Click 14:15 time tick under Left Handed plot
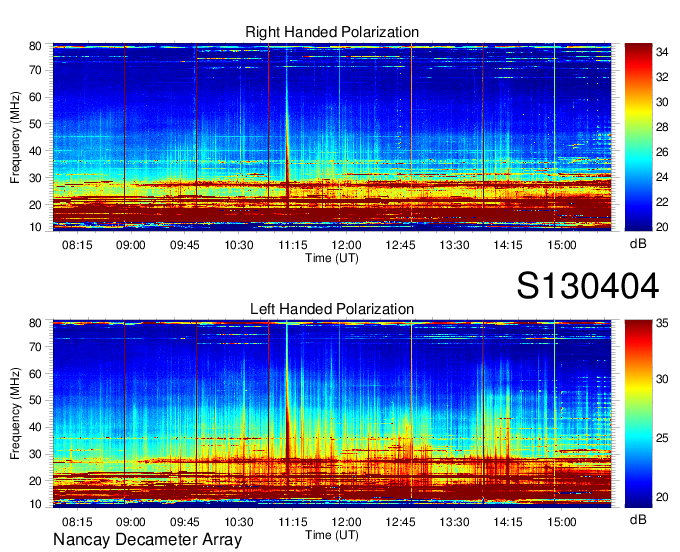 [x=508, y=522]
